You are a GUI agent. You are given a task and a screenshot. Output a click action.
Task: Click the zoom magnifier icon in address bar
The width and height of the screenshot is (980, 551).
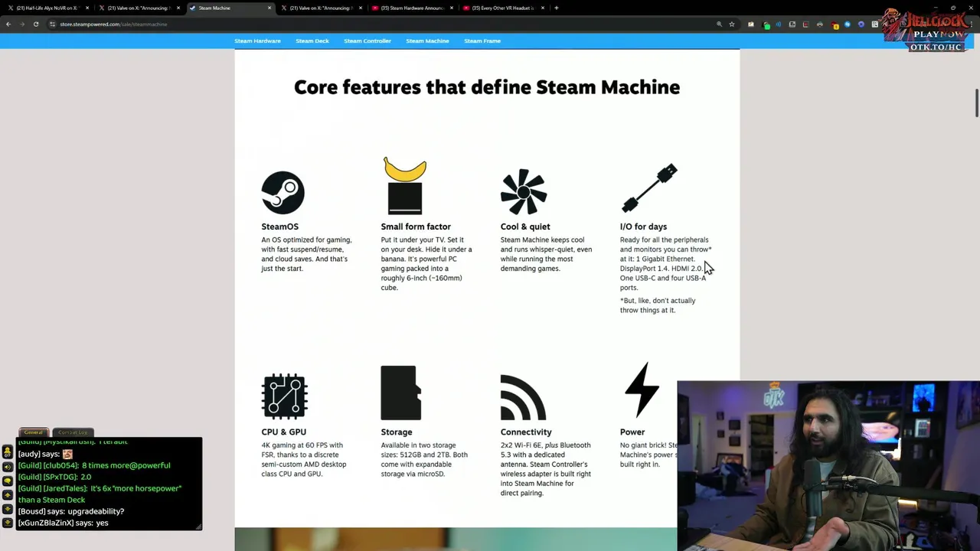pos(719,24)
